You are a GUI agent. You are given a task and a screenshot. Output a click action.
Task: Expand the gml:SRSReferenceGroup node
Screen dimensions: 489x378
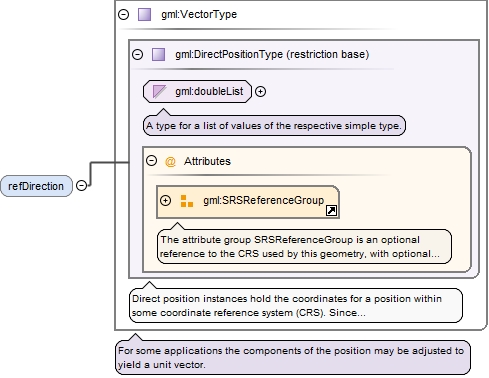click(165, 200)
